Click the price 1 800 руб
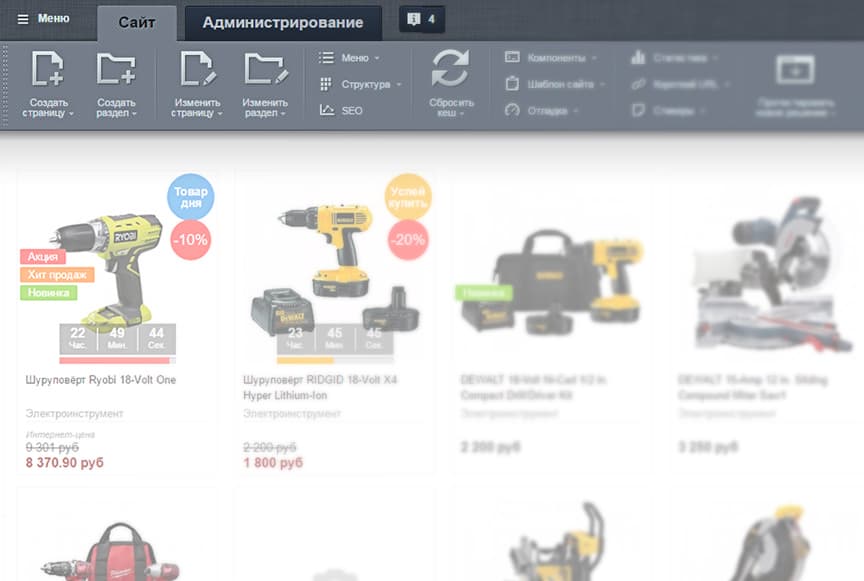 pos(273,462)
